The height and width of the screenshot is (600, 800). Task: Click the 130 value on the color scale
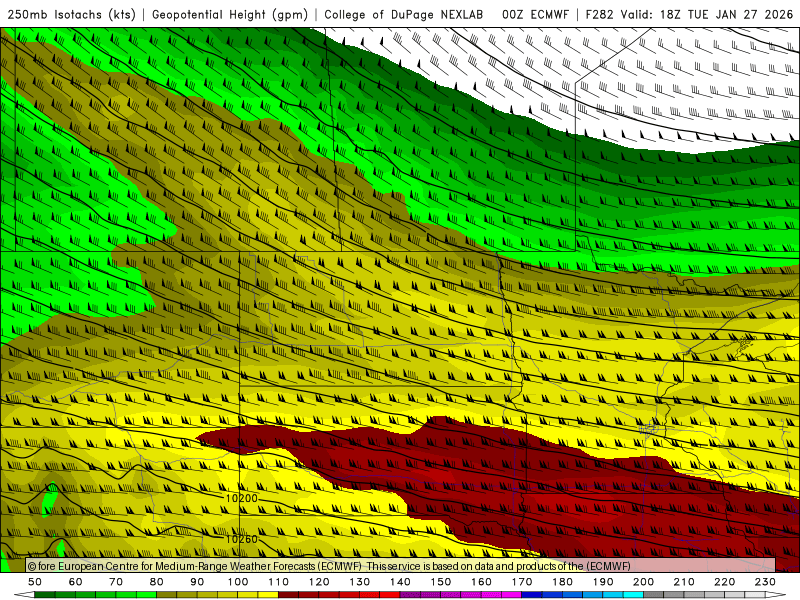360,582
